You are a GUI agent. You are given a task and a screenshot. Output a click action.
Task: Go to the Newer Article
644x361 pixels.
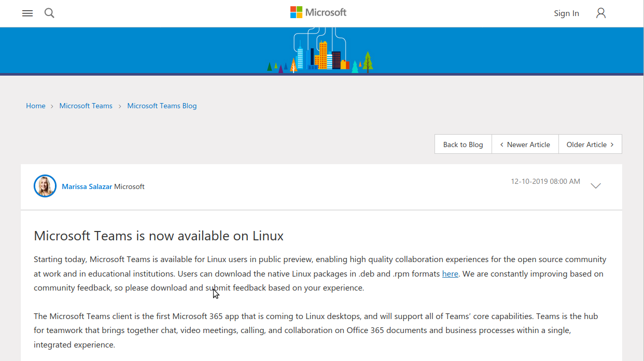coord(525,145)
